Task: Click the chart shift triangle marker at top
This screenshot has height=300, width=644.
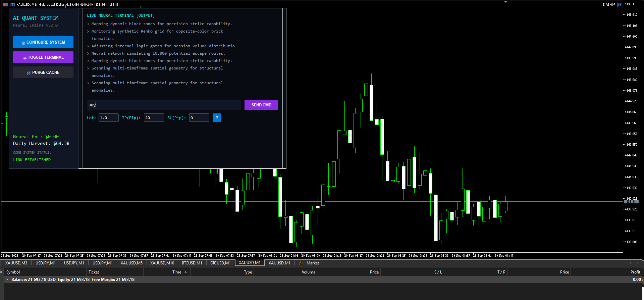Action: pyautogui.click(x=505, y=2)
